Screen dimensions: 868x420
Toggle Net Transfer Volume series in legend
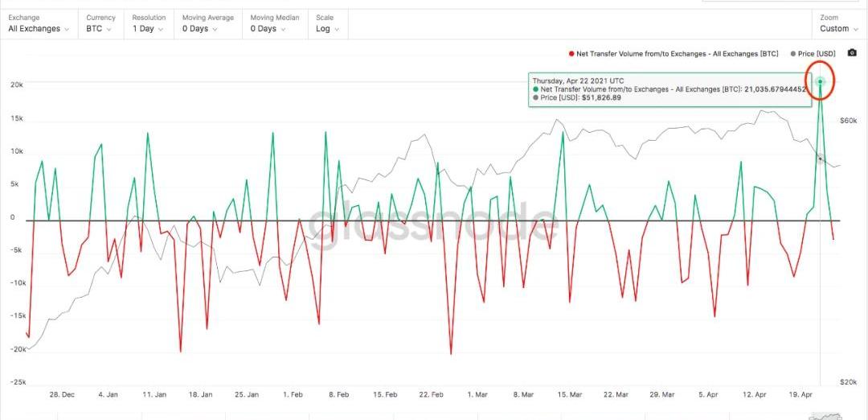tap(677, 54)
